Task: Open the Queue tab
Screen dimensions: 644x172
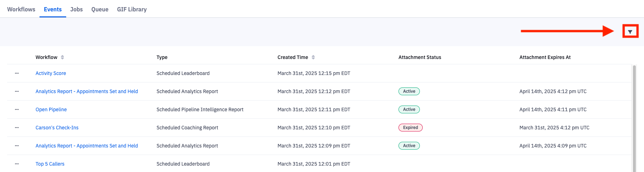Action: tap(100, 9)
